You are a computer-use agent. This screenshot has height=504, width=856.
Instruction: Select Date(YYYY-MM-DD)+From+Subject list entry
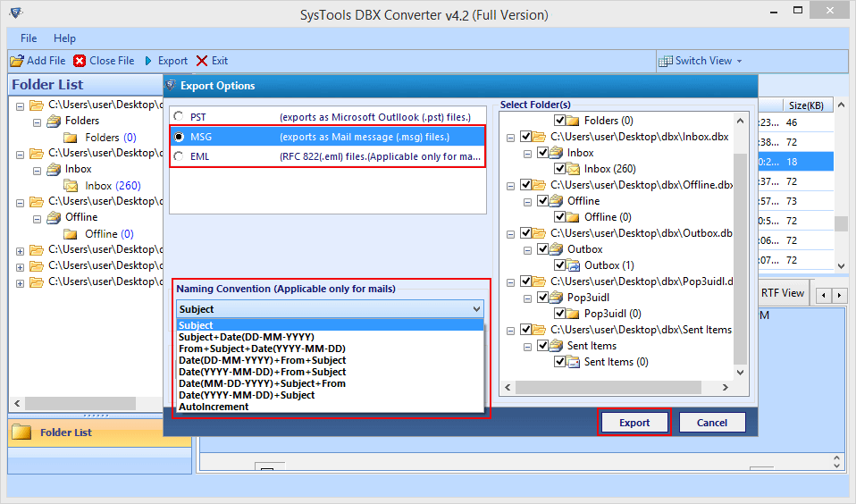click(x=331, y=372)
